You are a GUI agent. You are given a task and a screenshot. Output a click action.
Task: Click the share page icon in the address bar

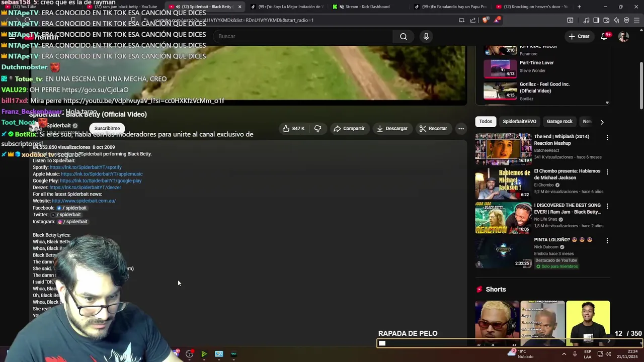coord(473,20)
